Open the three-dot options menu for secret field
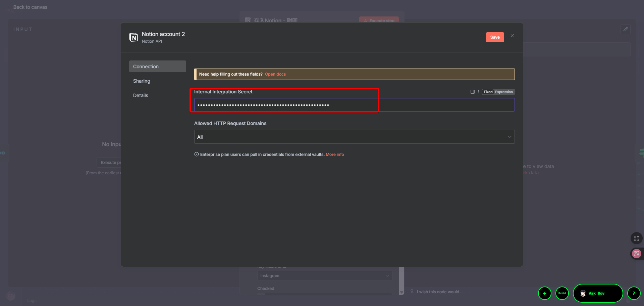Viewport: 644px width, 306px height. pyautogui.click(x=478, y=92)
